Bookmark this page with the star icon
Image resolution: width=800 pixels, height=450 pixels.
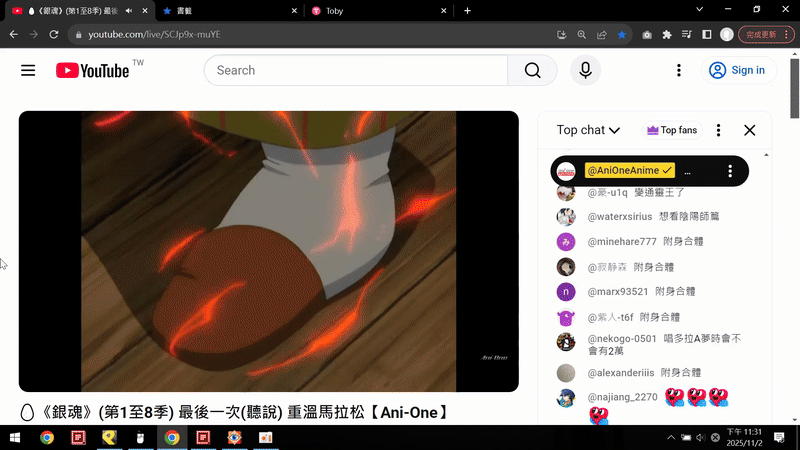click(621, 34)
